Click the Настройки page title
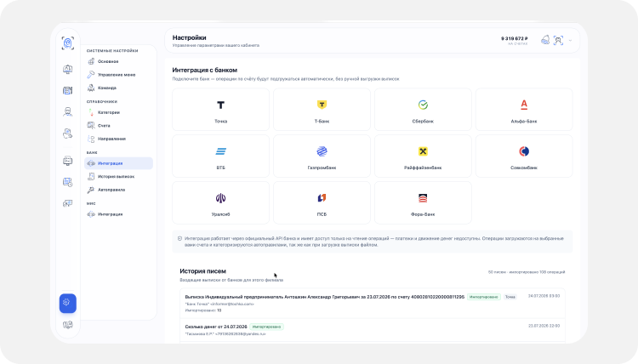 coord(189,37)
